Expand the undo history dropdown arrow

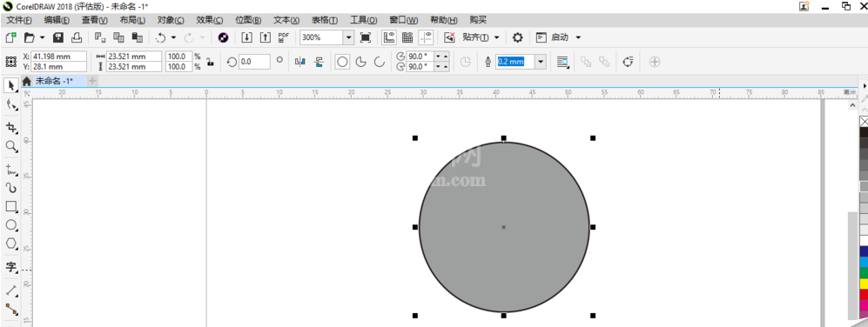pyautogui.click(x=173, y=37)
